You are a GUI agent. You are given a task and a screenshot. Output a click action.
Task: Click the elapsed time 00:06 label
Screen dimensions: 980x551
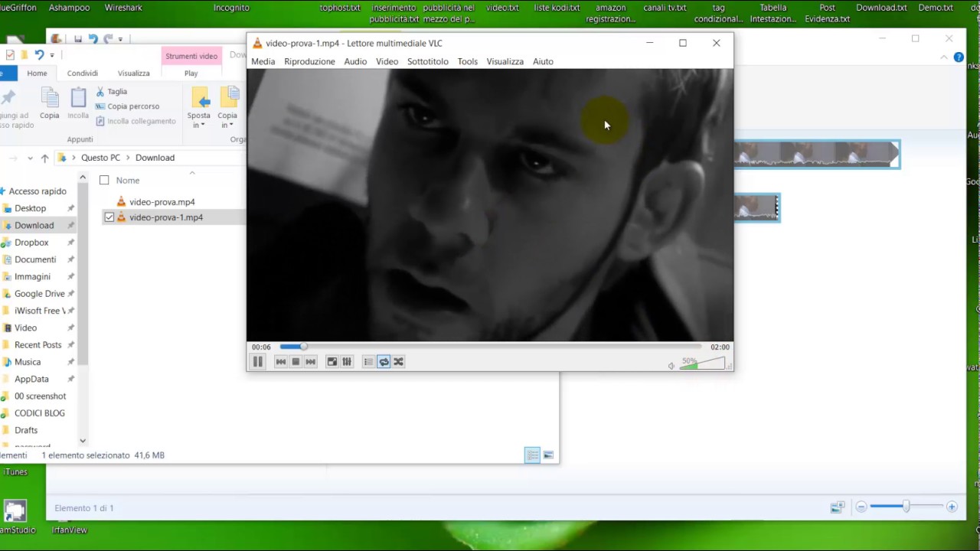coord(261,347)
